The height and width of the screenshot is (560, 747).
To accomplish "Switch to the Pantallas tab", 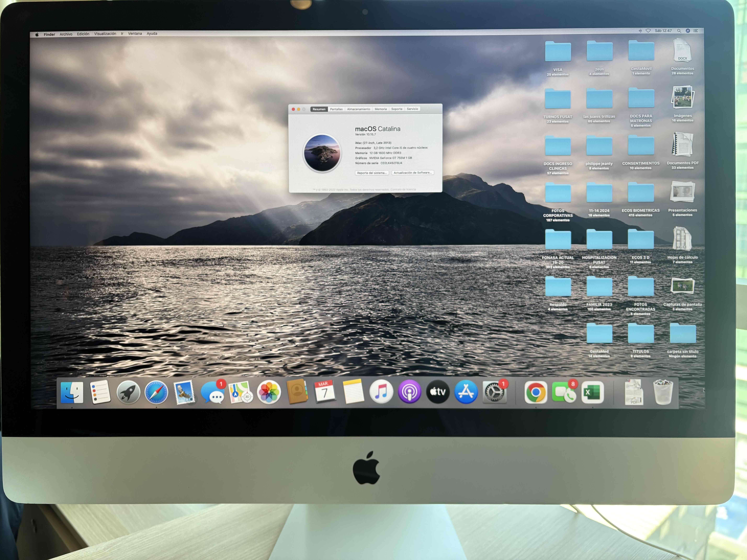I will (336, 109).
